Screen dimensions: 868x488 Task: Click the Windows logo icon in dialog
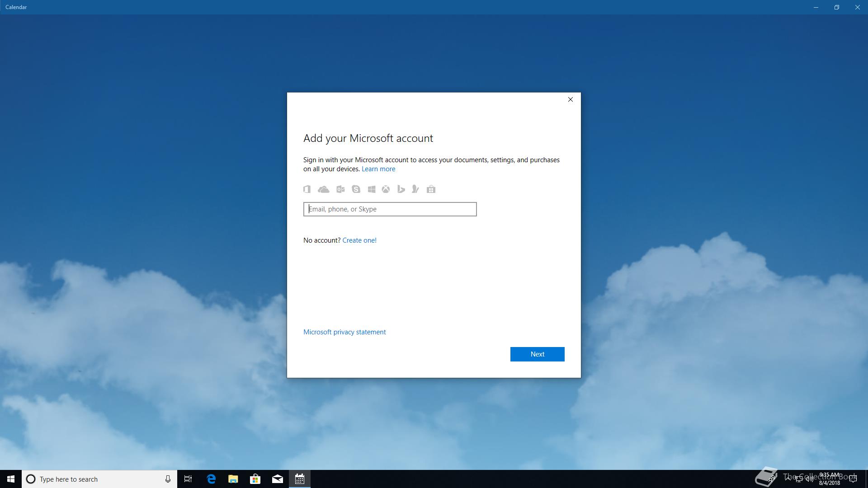click(371, 189)
